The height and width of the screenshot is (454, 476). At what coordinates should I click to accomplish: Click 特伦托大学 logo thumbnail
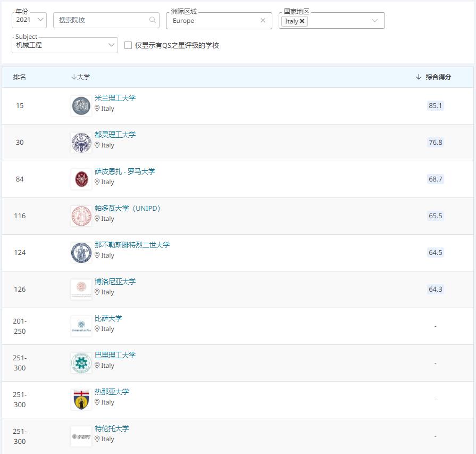point(81,436)
